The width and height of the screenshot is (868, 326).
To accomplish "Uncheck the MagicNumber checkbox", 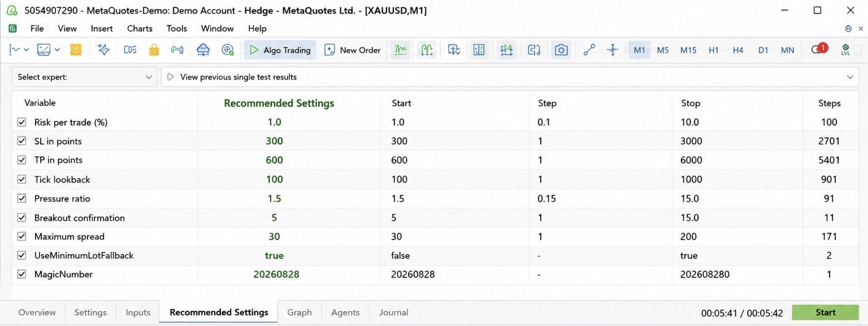I will coord(22,274).
